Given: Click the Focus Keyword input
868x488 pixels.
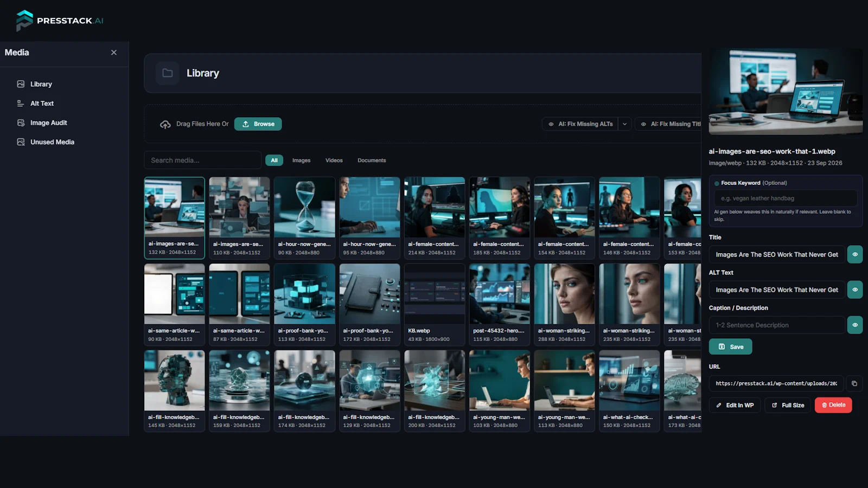Looking at the screenshot, I should coord(786,198).
